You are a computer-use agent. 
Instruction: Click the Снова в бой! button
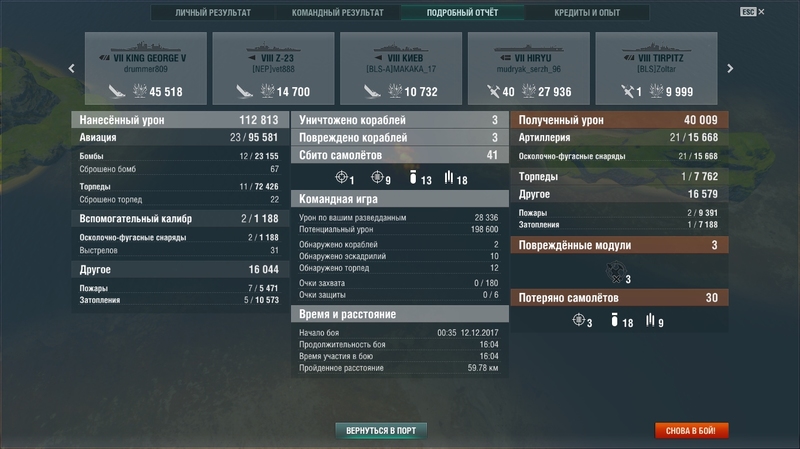(691, 431)
